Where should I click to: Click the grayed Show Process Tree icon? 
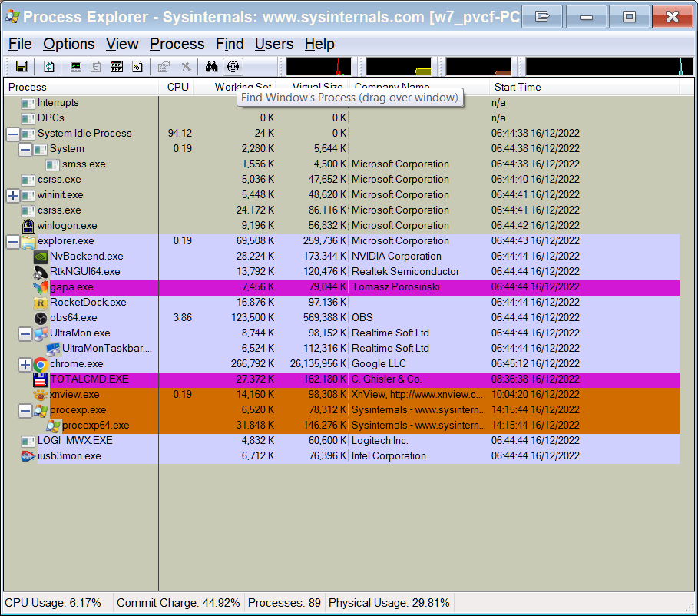(96, 67)
